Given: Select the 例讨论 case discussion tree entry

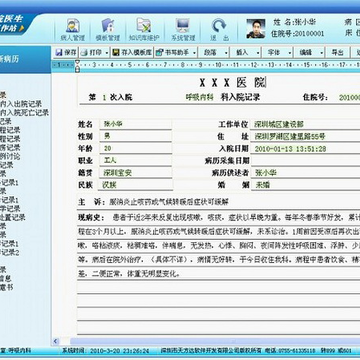Looking at the screenshot, I should [x=10, y=156].
